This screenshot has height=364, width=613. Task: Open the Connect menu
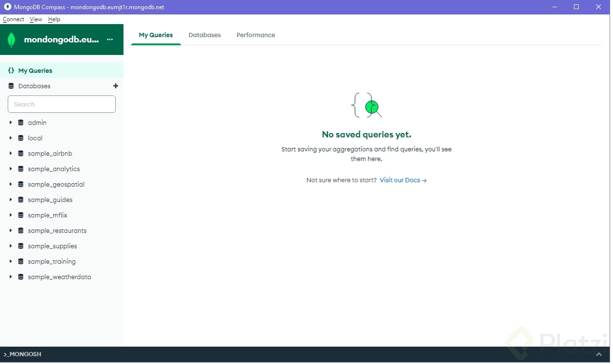click(14, 19)
